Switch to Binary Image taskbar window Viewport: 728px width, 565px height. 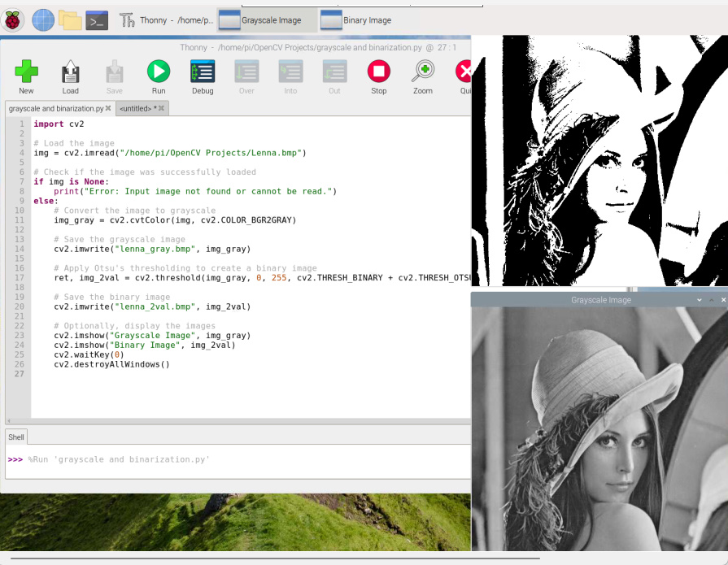[x=356, y=20]
